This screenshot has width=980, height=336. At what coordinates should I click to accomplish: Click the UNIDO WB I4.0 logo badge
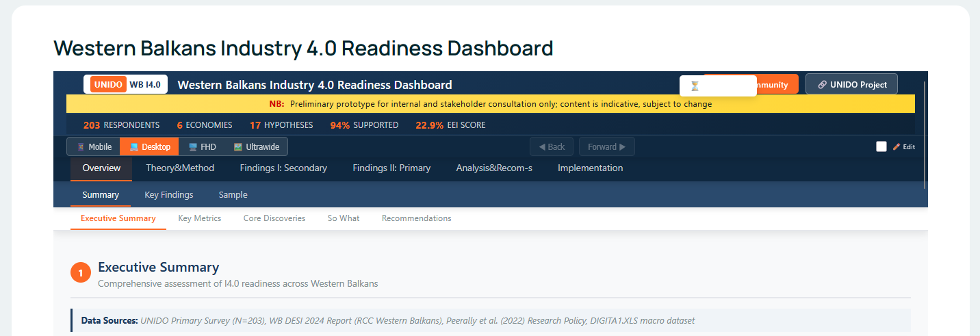(125, 84)
